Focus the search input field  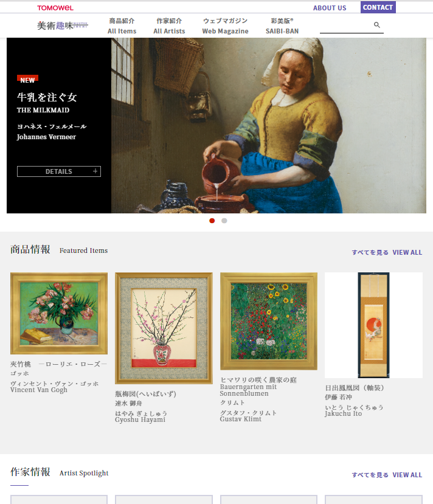click(347, 25)
